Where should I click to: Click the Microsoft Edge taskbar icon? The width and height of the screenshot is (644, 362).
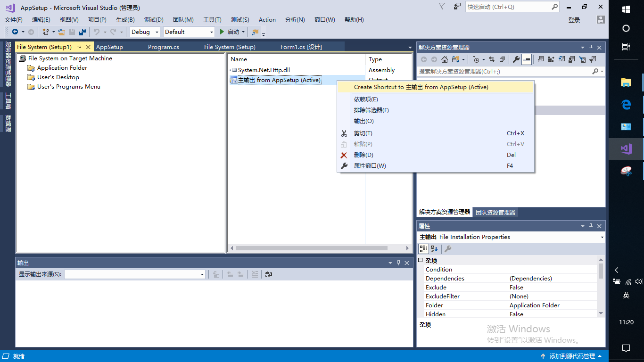[x=626, y=105]
